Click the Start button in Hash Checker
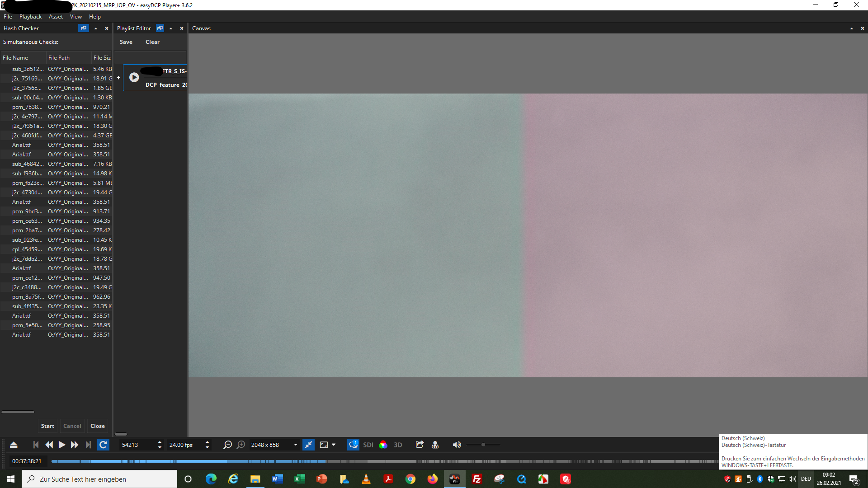The width and height of the screenshot is (868, 488). pos(47,426)
